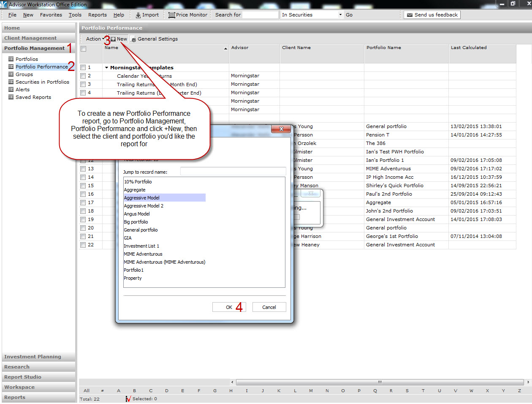Click the New plus icon

tap(113, 39)
